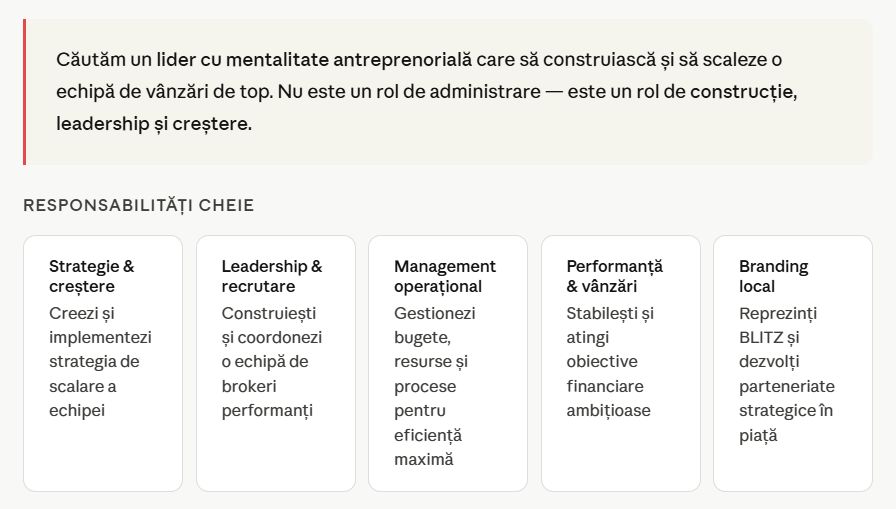Screen dimensions: 896x509
Task: Open the "Performanță & vânzări" card heading
Action: 614,276
